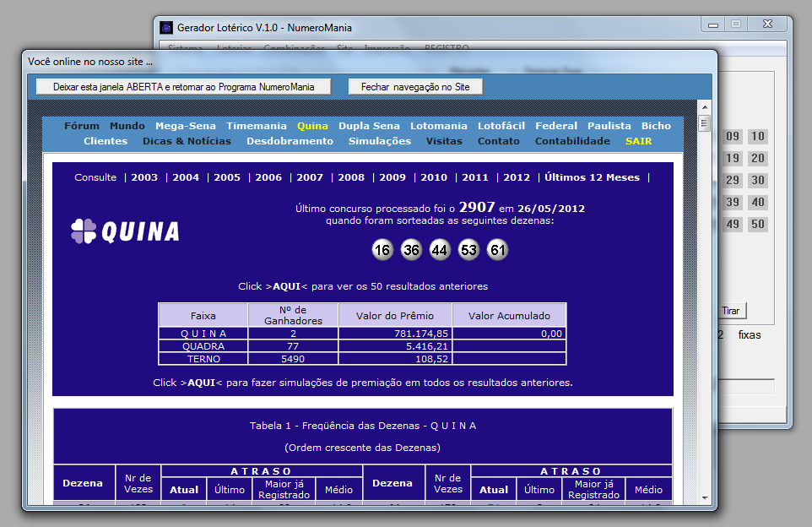The width and height of the screenshot is (812, 527).
Task: Select number 19 in background window
Action: (x=733, y=158)
